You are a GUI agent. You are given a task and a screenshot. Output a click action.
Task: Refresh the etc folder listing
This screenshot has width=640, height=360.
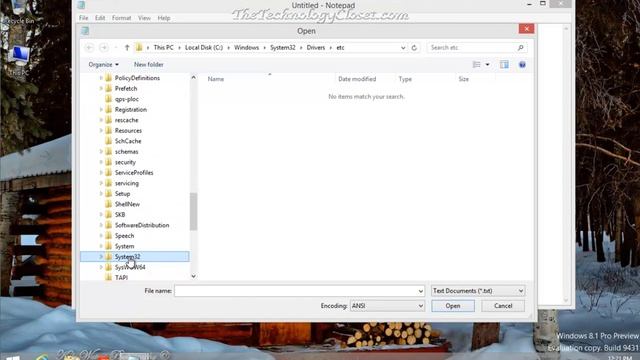pos(414,48)
